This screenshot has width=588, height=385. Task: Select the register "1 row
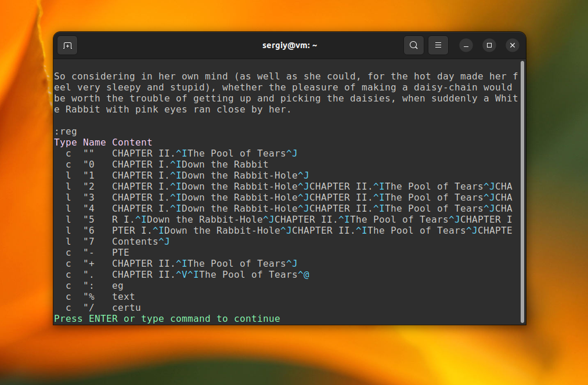tap(187, 175)
